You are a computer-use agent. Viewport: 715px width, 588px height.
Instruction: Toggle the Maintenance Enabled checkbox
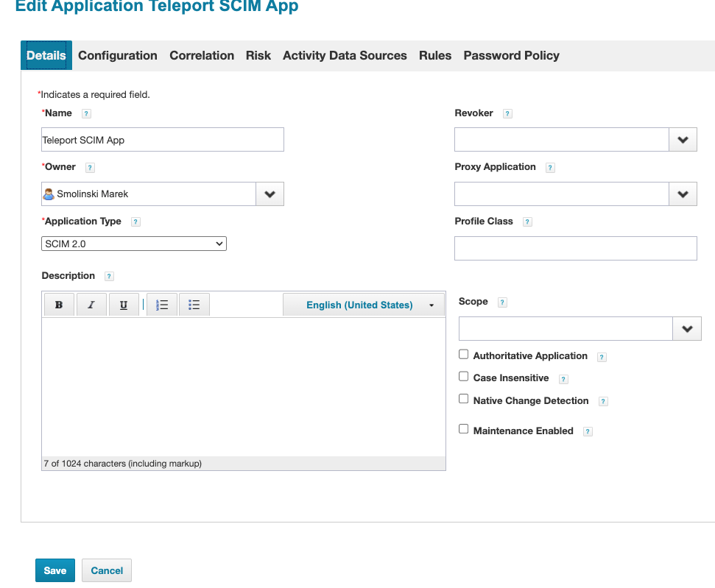pyautogui.click(x=463, y=428)
